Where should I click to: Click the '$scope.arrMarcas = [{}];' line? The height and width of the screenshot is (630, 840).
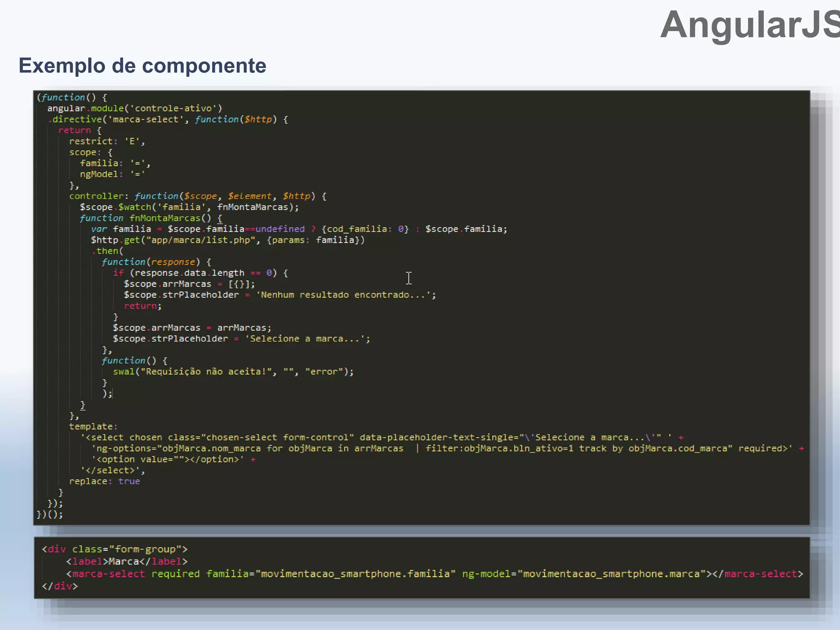click(x=189, y=284)
